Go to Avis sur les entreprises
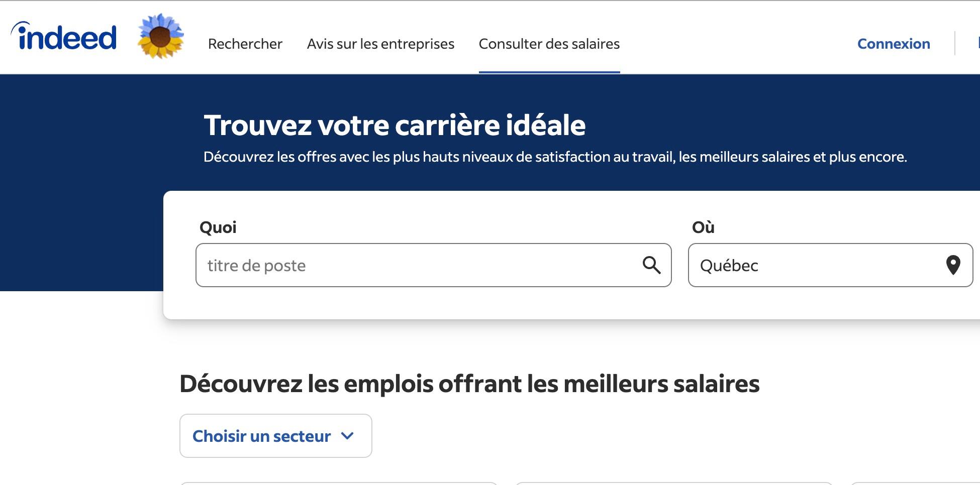Viewport: 980px width, 485px height. [380, 44]
